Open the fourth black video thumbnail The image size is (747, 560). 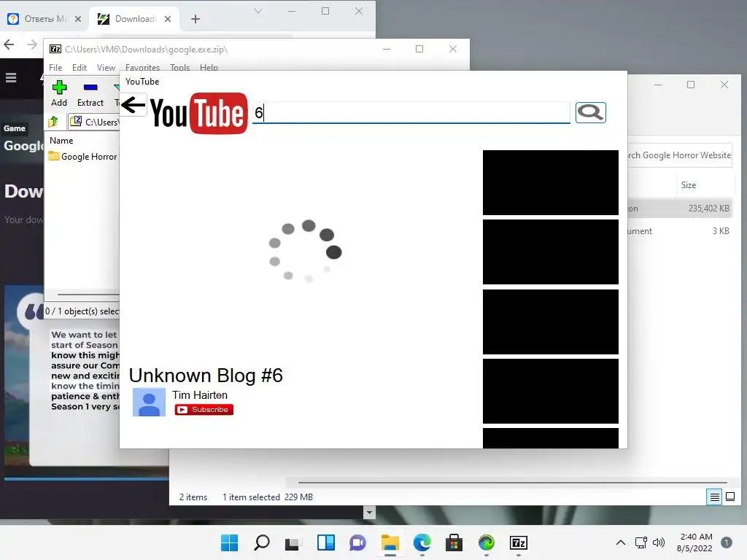tap(551, 391)
